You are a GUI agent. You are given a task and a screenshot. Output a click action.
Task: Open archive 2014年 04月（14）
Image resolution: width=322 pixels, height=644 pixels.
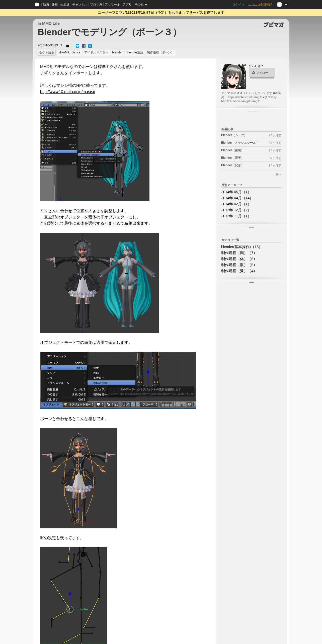[237, 198]
